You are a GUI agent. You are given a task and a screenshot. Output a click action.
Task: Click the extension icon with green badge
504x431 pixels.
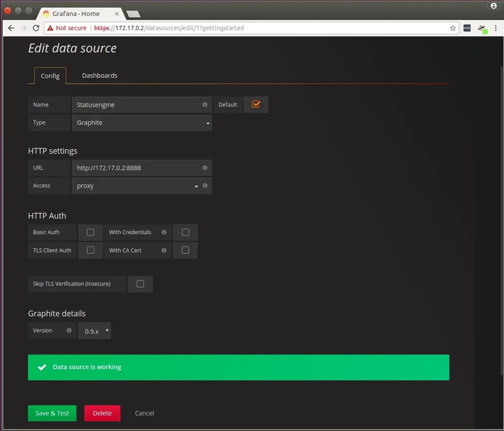point(482,29)
